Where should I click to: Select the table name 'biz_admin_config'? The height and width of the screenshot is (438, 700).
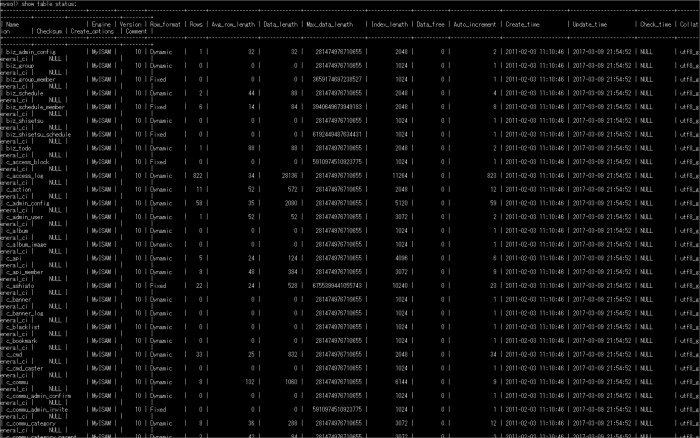tap(31, 52)
